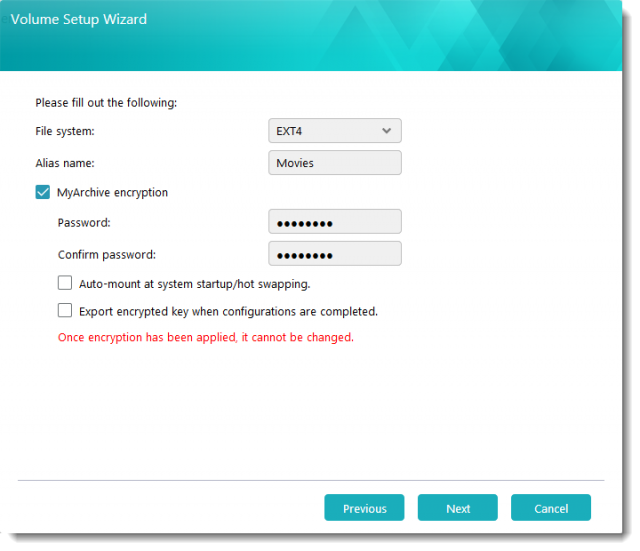Click the red encryption warning message
The image size is (640, 551).
205,337
